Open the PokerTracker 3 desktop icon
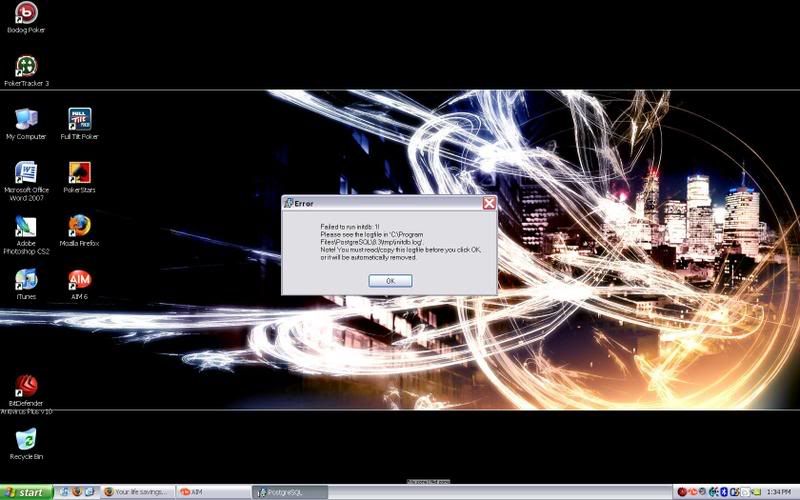 pyautogui.click(x=26, y=67)
